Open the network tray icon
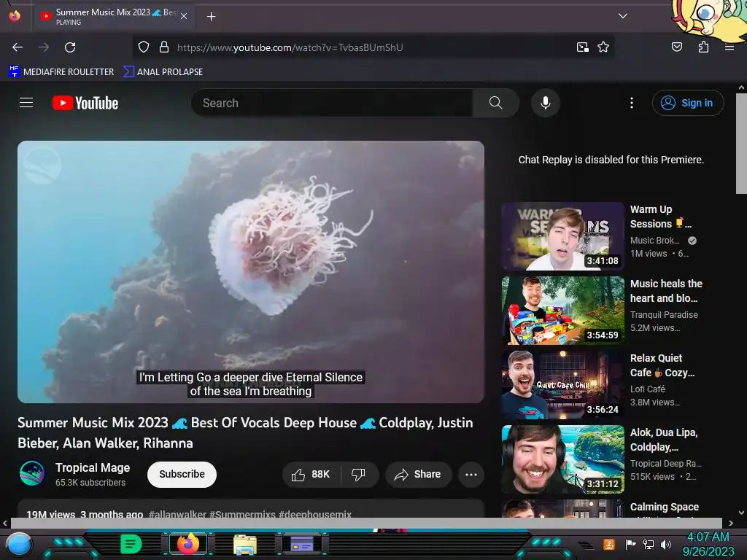The image size is (747, 560). click(x=649, y=544)
